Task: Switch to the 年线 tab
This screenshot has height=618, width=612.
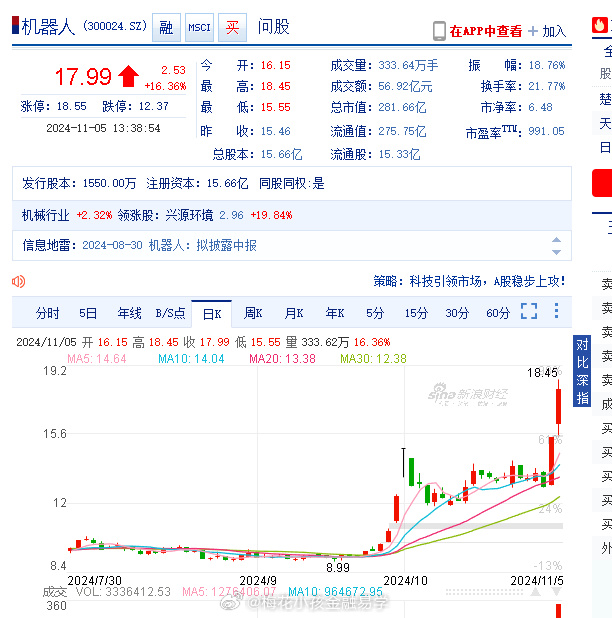Action: tap(129, 313)
